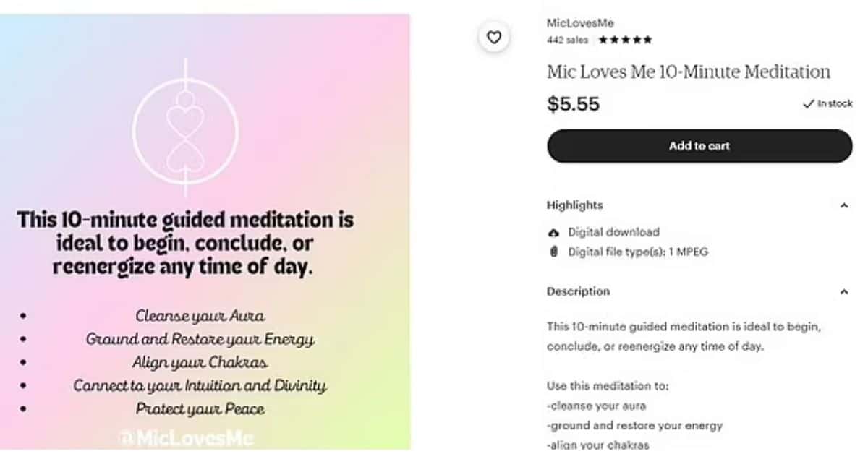Click the Highlights heading label

coord(574,205)
